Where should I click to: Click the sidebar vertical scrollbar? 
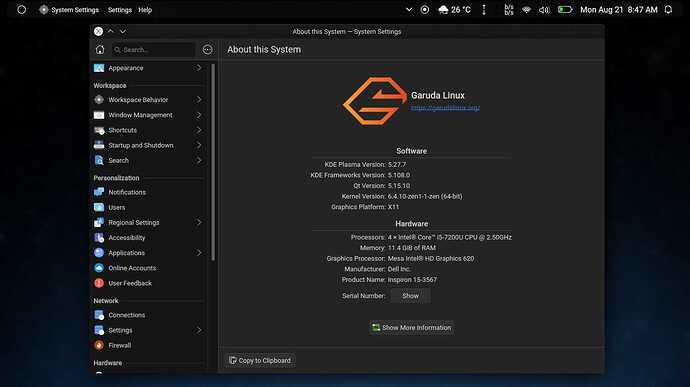[x=213, y=162]
